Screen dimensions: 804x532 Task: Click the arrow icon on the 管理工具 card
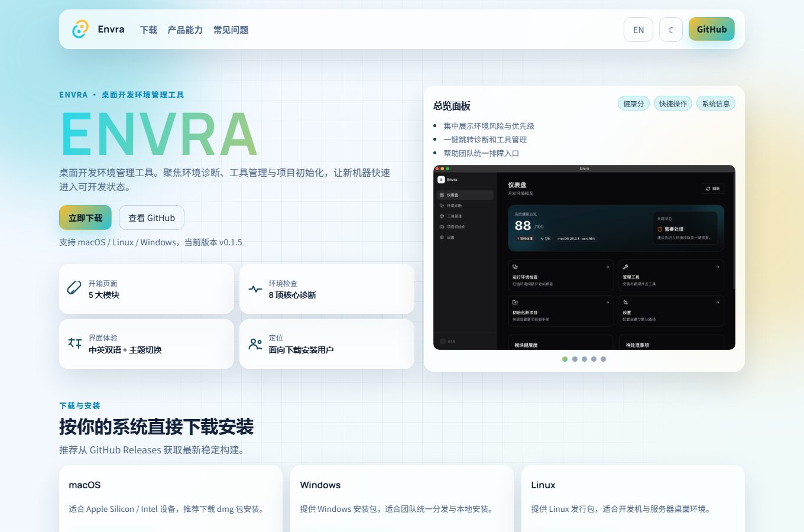coord(718,267)
